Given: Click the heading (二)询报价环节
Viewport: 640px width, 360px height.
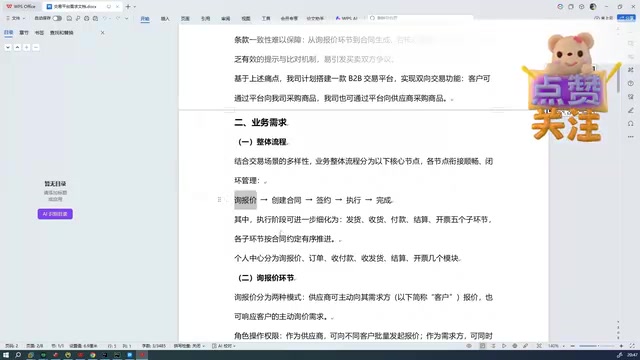Looking at the screenshot, I should 266,278.
